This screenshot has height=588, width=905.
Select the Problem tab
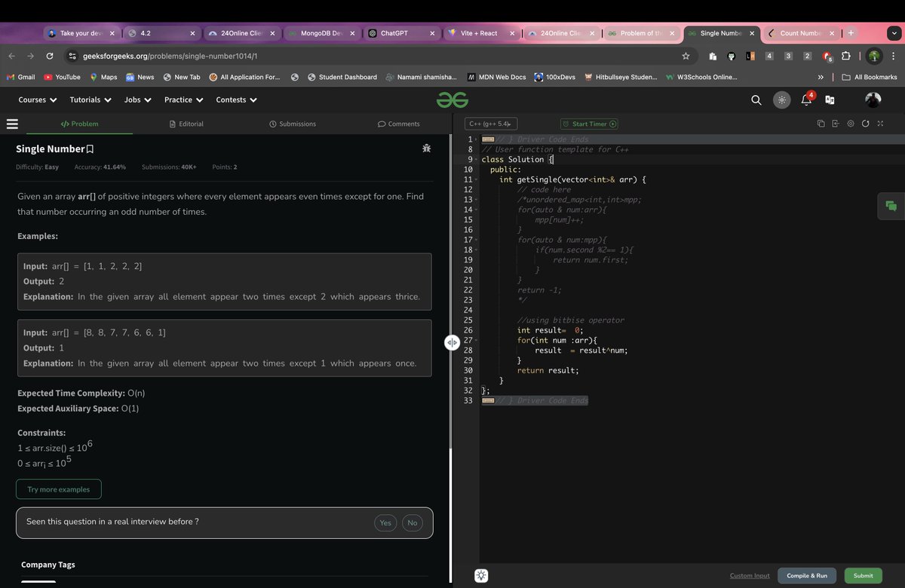79,124
